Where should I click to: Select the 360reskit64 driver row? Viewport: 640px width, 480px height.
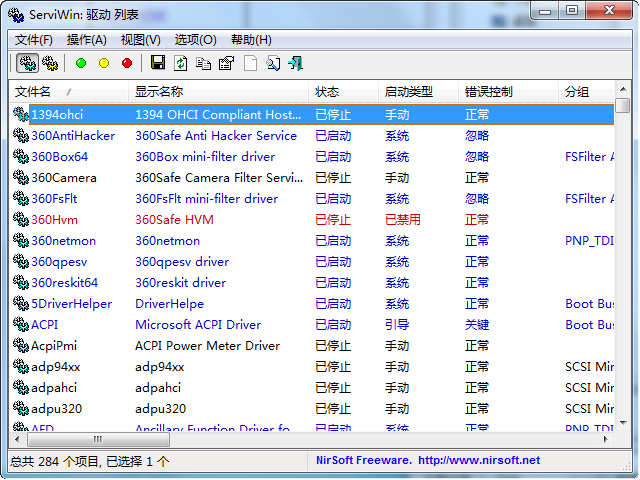tap(312, 282)
